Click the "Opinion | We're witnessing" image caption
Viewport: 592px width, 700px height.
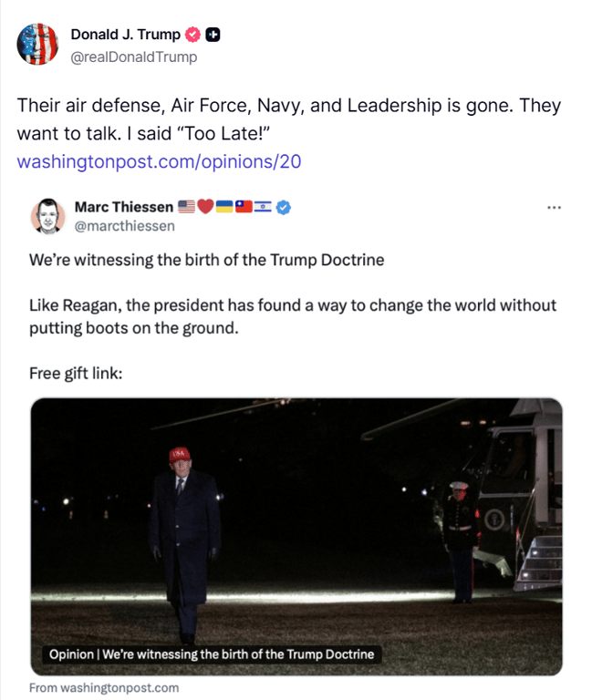pyautogui.click(x=211, y=654)
